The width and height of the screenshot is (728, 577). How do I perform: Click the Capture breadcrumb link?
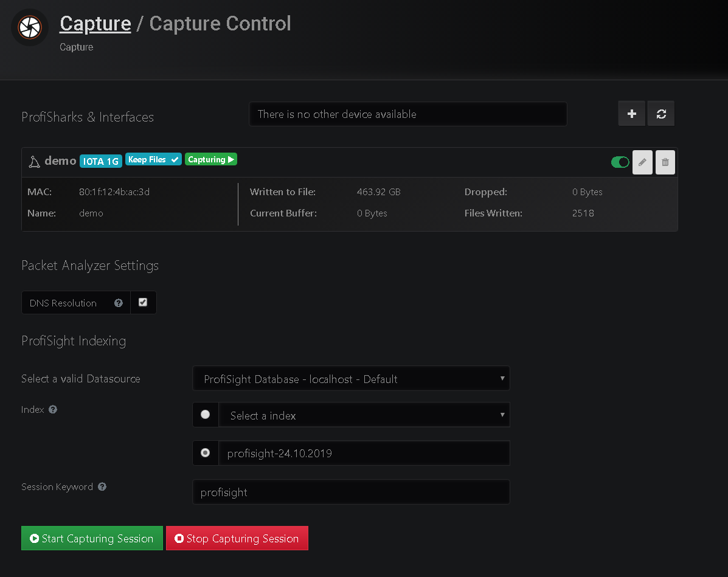click(x=95, y=24)
